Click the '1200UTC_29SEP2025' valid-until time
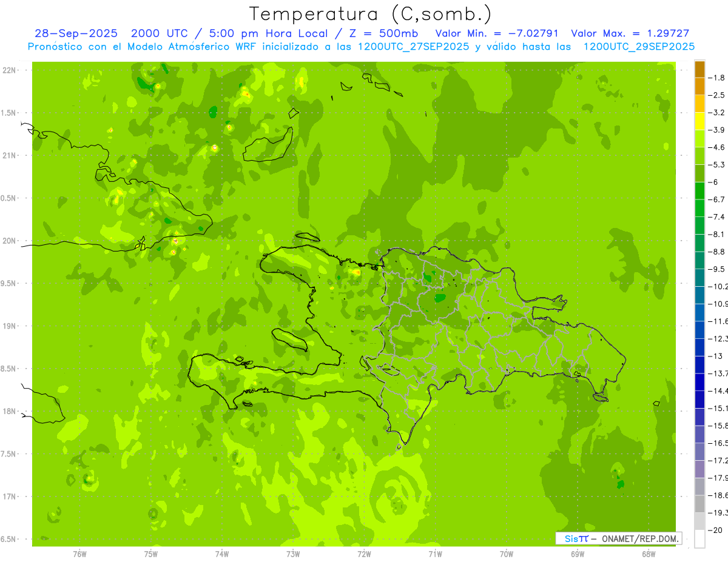The image size is (728, 562). (639, 46)
